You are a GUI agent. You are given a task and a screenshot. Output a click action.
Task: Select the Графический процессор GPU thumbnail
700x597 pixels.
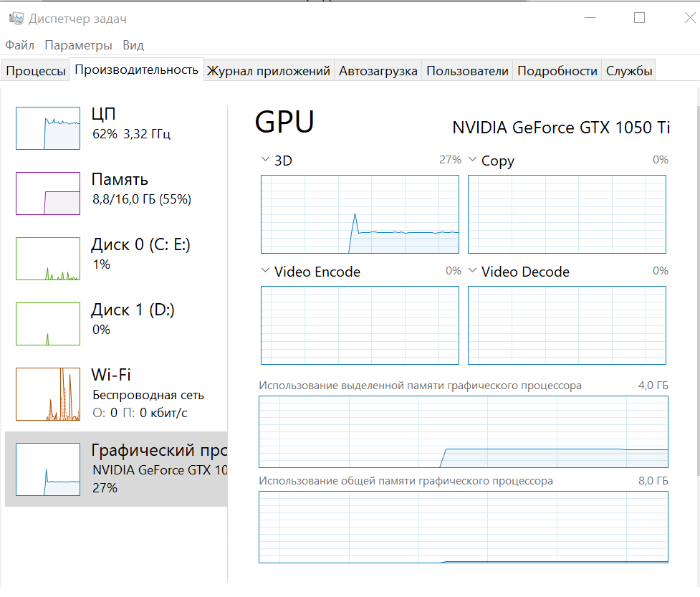48,469
